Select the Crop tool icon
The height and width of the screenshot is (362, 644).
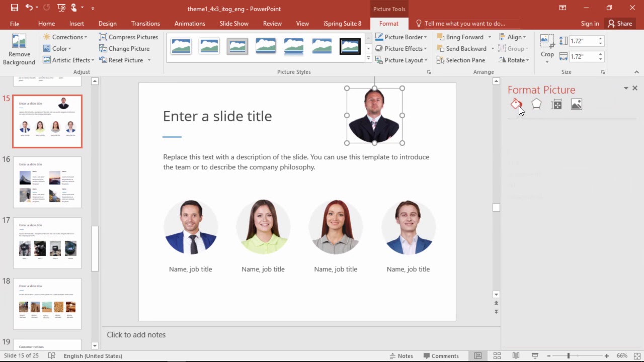pyautogui.click(x=547, y=41)
